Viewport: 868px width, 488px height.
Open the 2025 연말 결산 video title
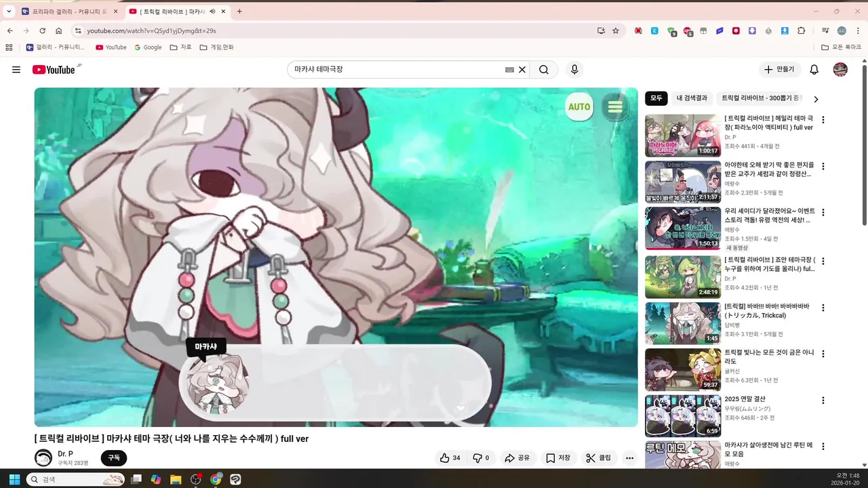point(745,399)
